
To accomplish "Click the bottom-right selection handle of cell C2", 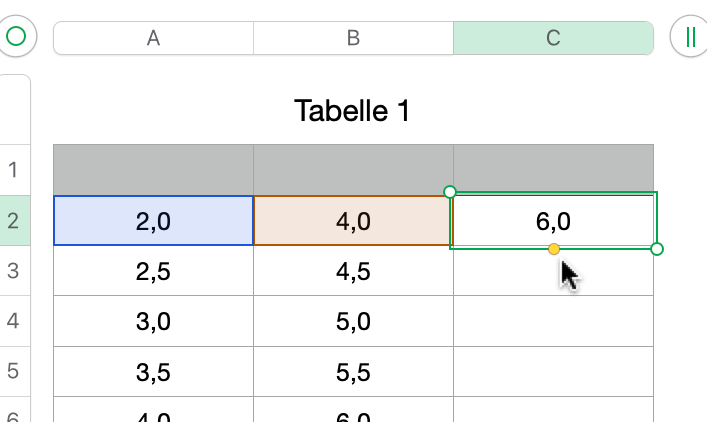I will [657, 249].
